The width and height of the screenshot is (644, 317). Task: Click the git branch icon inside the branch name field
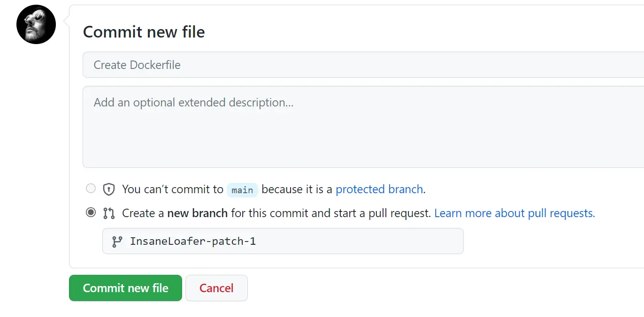click(x=117, y=242)
